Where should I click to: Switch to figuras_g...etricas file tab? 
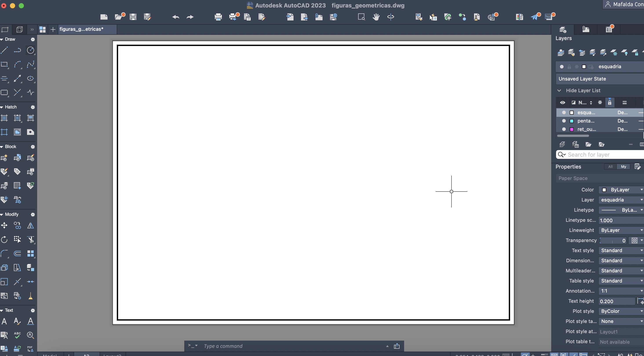pyautogui.click(x=82, y=29)
